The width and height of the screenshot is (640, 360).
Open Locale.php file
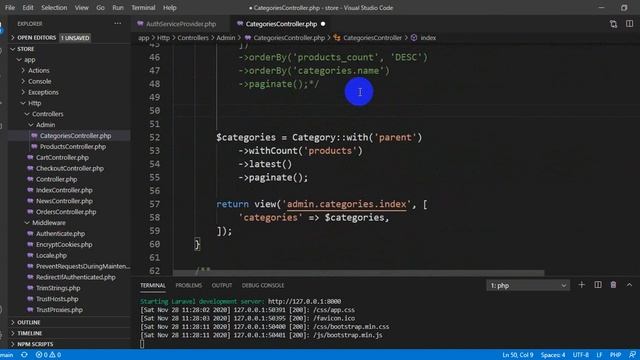(x=51, y=256)
